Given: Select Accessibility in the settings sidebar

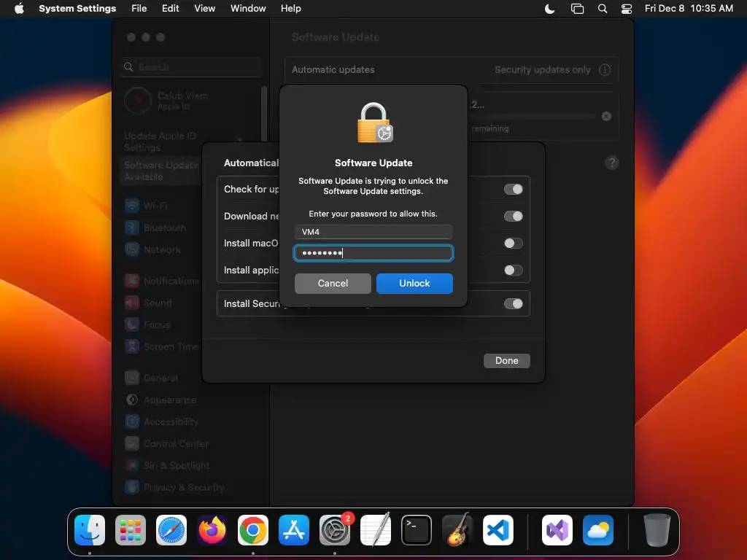Looking at the screenshot, I should pyautogui.click(x=161, y=422).
